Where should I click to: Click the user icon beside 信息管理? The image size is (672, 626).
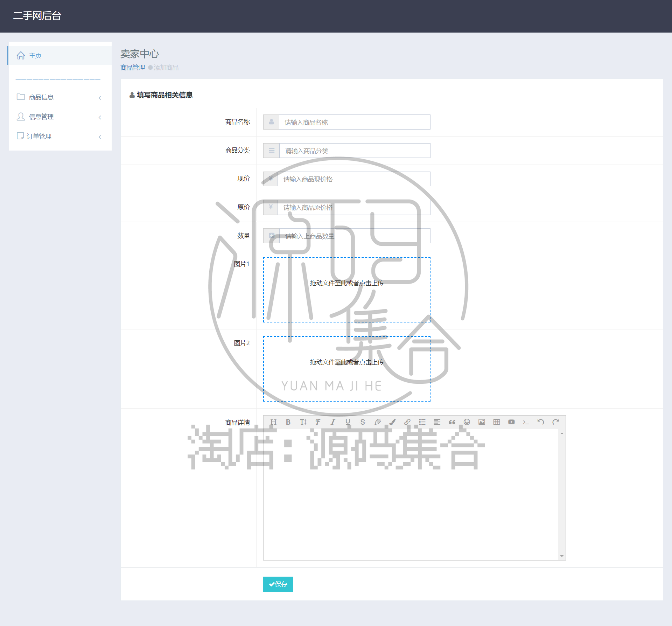[21, 117]
